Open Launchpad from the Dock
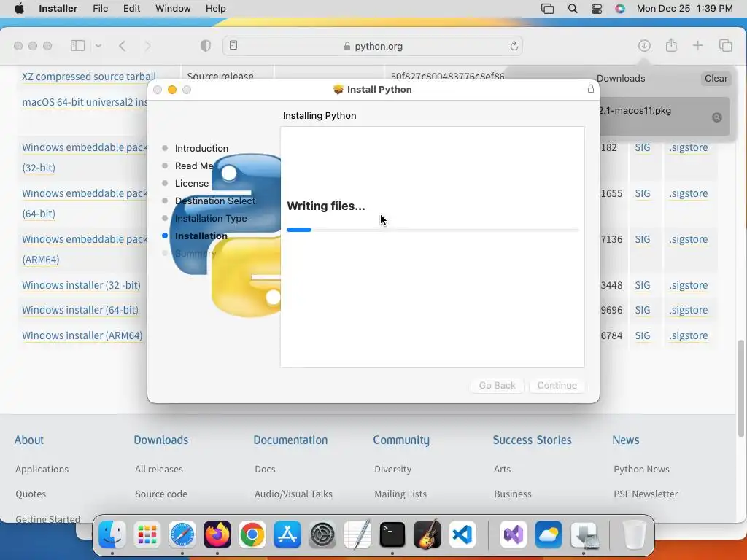Viewport: 747px width, 560px height. [147, 534]
